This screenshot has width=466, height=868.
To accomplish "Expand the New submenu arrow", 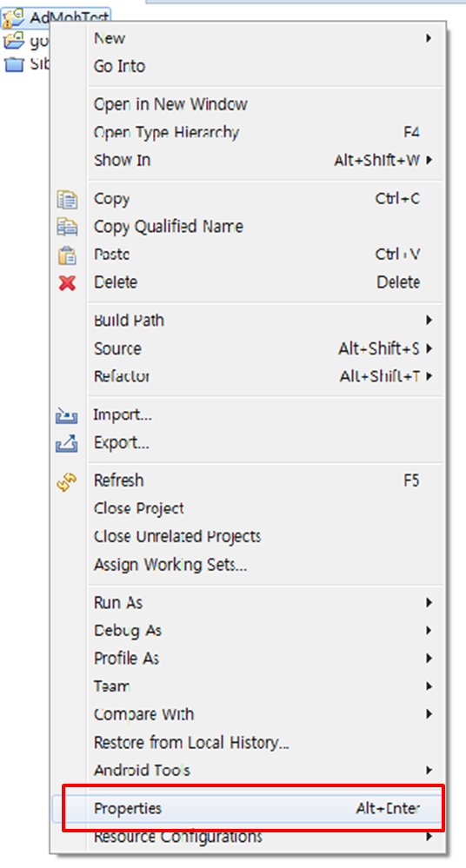I will coord(429,38).
